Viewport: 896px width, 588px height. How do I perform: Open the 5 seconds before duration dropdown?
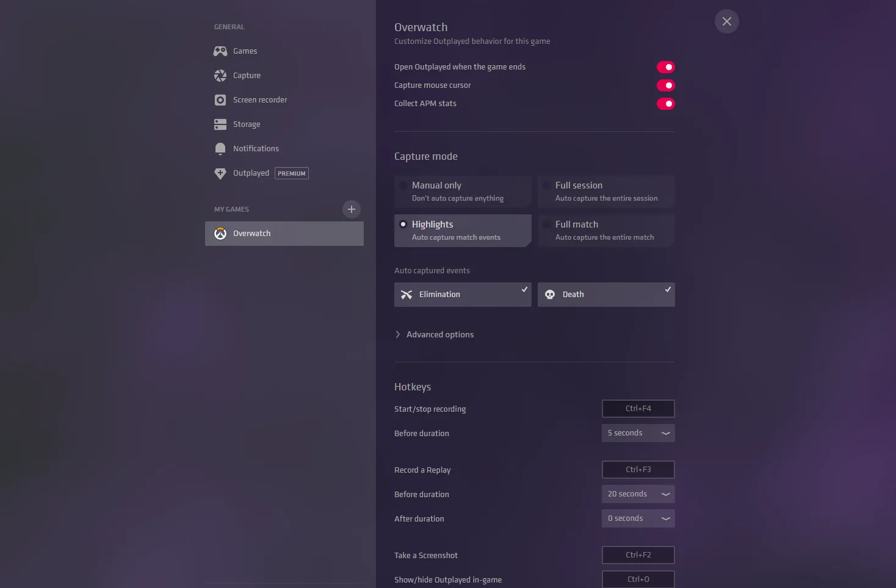[638, 433]
